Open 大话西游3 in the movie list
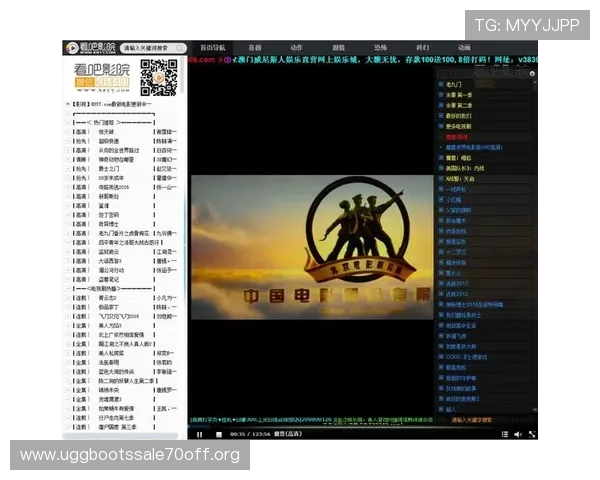Screen dimensions: 600x480 (x=110, y=261)
